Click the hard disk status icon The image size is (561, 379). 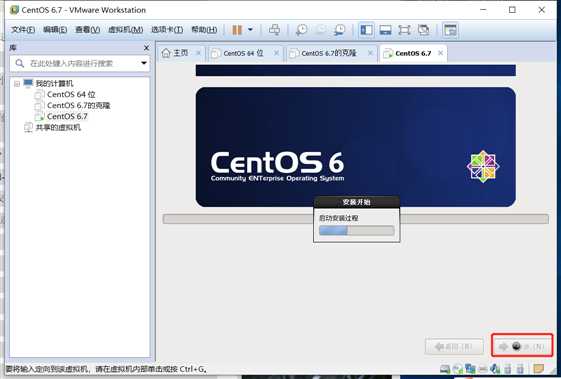(x=445, y=368)
